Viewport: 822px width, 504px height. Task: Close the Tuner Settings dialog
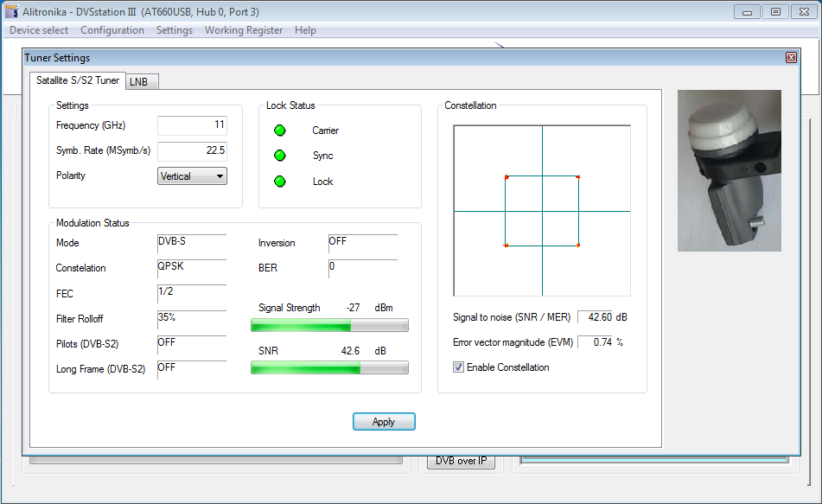click(x=790, y=58)
